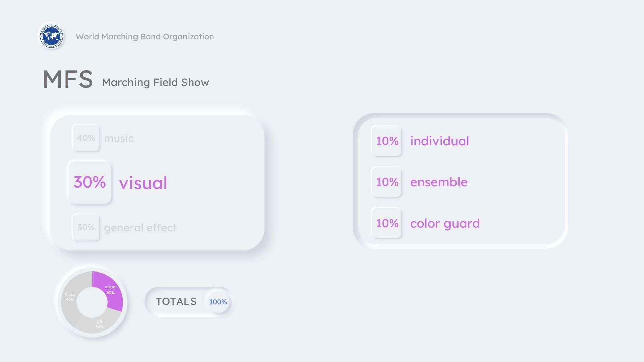
Task: Click the TOTALS label
Action: click(176, 302)
